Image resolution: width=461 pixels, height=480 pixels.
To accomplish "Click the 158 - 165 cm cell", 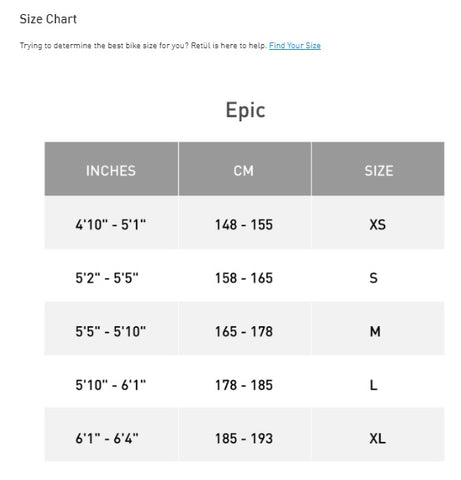I will point(245,275).
